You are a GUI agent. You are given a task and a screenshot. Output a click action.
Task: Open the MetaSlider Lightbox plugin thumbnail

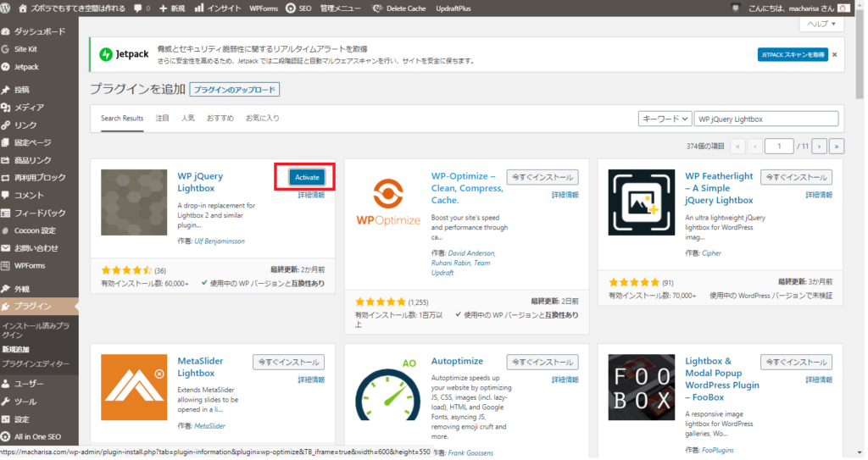coord(134,386)
